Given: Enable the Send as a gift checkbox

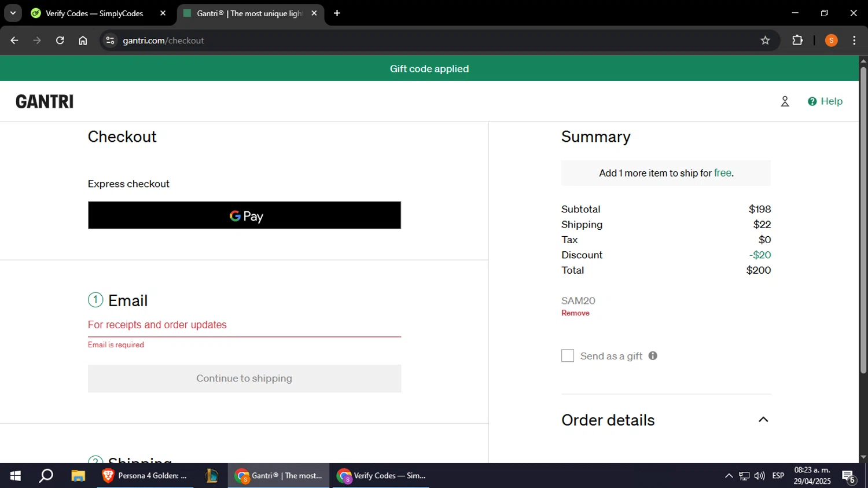Looking at the screenshot, I should pyautogui.click(x=568, y=356).
